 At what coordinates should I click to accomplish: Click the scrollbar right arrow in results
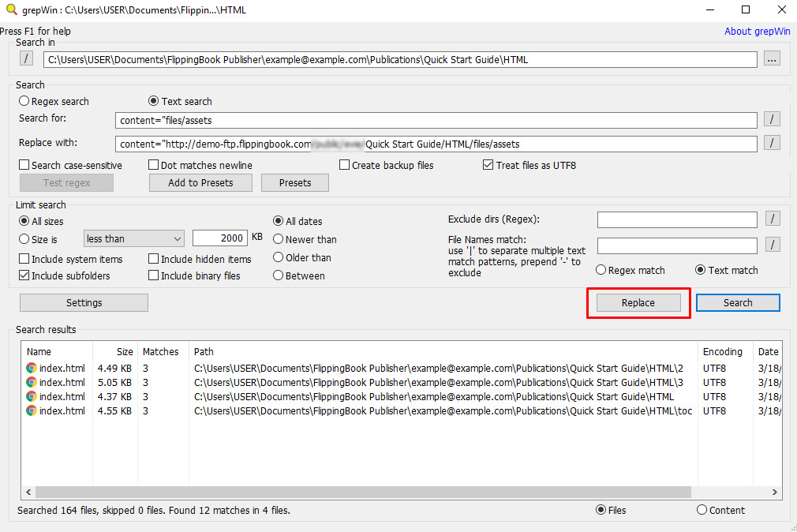click(x=775, y=492)
